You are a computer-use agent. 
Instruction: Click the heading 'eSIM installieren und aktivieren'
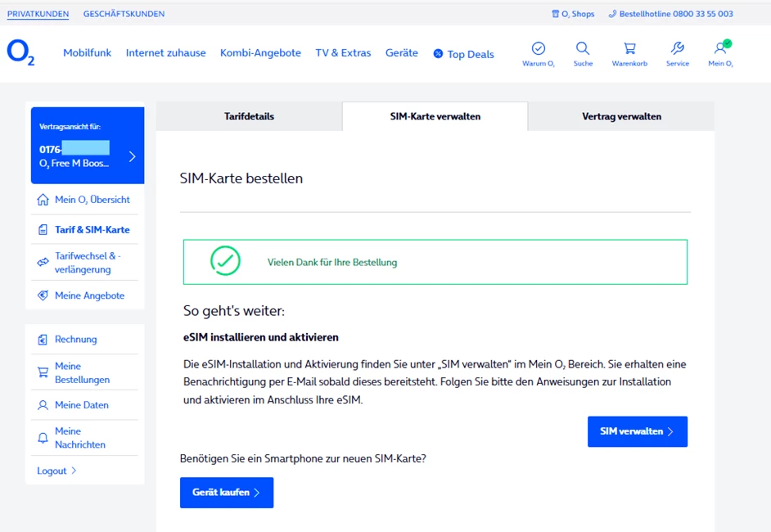tap(261, 337)
